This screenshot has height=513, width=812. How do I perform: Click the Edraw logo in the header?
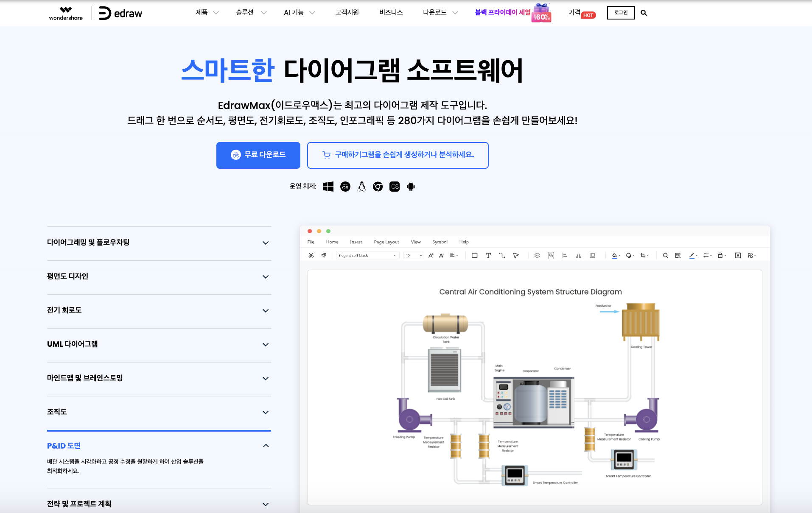click(120, 13)
